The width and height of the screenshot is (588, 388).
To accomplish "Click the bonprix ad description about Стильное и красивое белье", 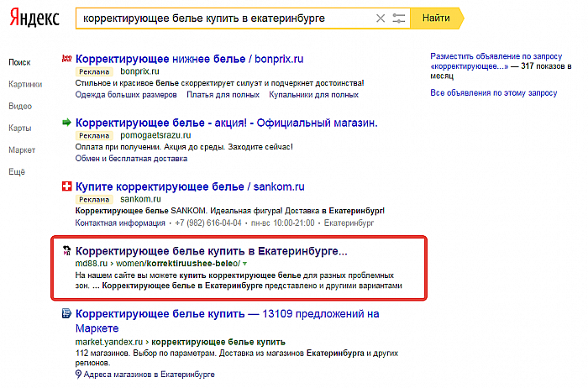I will point(219,83).
